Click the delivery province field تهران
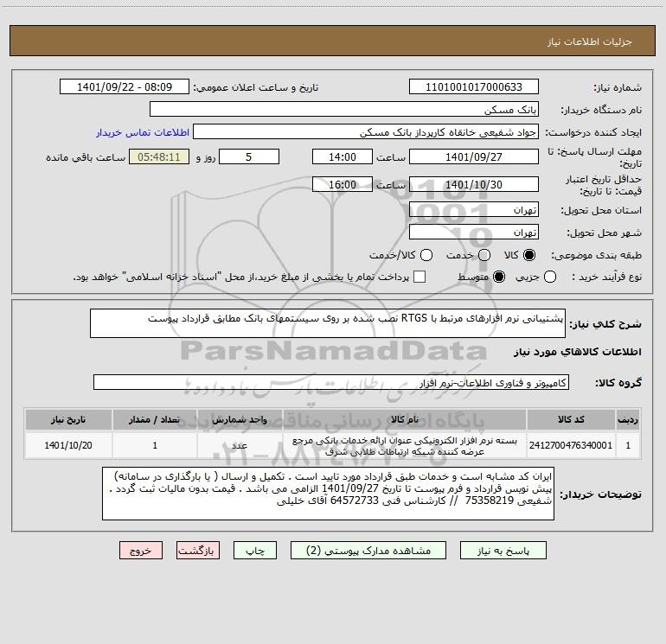Viewport: 666px width, 644px height. [x=474, y=210]
